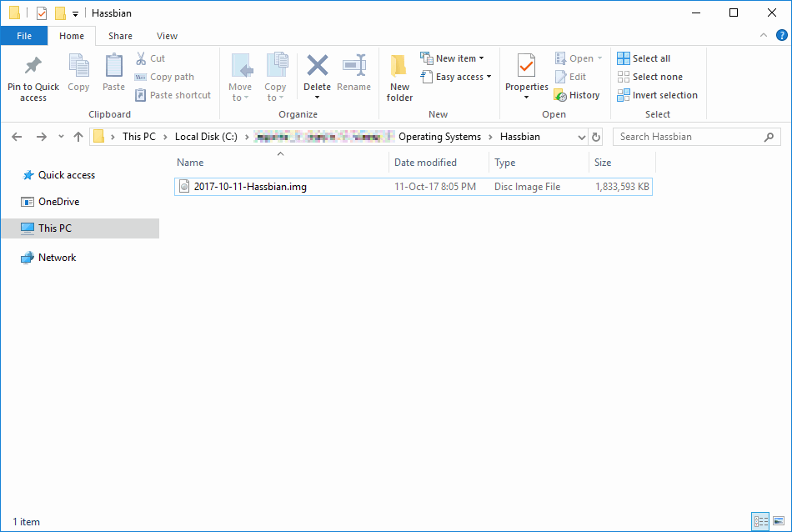The width and height of the screenshot is (792, 532).
Task: Click the Delete X icon
Action: pos(317,66)
